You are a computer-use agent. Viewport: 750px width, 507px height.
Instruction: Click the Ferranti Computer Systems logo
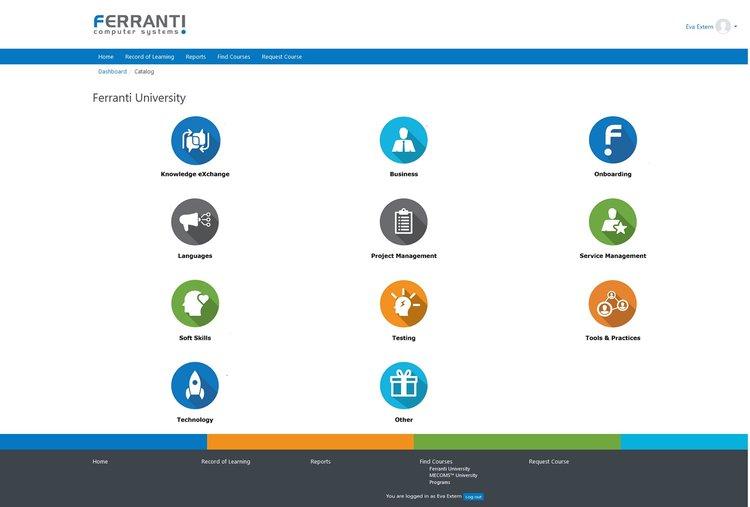click(x=140, y=25)
